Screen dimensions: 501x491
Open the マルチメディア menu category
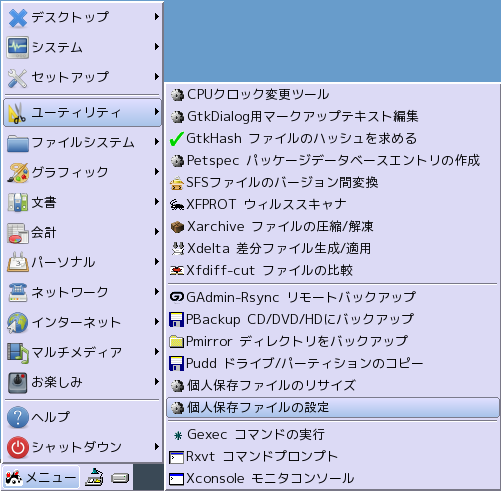point(82,352)
